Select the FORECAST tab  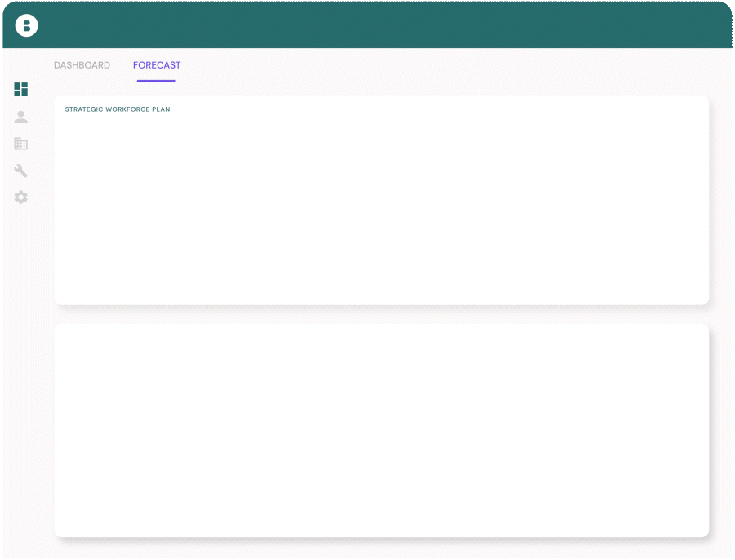pyautogui.click(x=157, y=65)
